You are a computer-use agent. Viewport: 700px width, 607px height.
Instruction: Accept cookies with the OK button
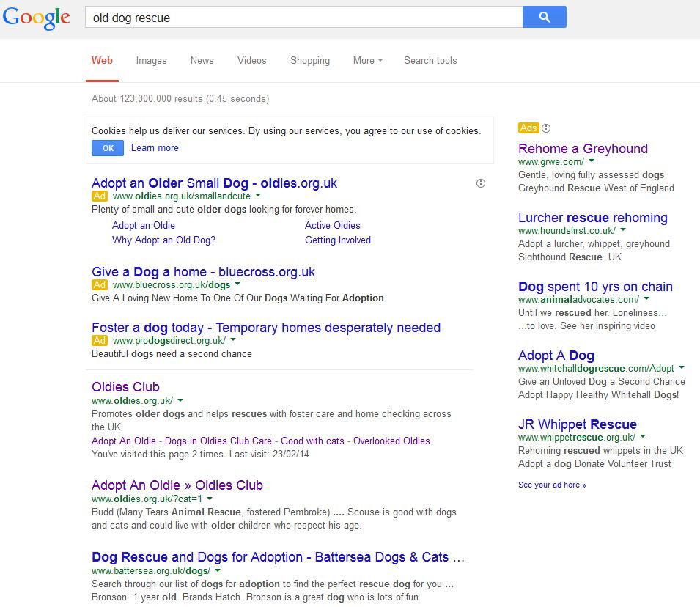[108, 148]
